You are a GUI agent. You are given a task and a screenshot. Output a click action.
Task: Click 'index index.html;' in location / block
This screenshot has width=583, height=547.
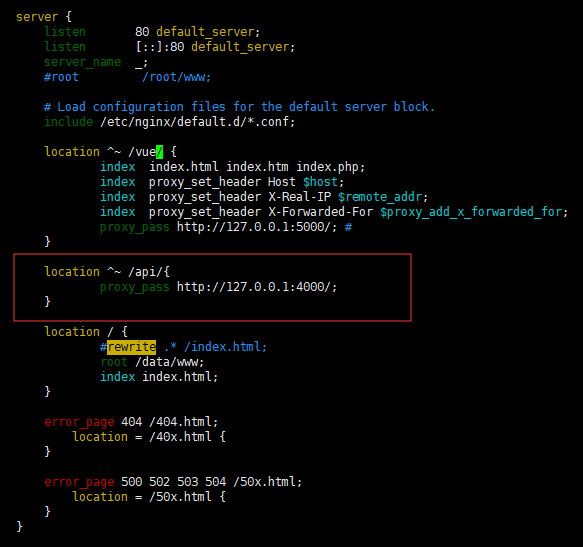[x=159, y=377]
